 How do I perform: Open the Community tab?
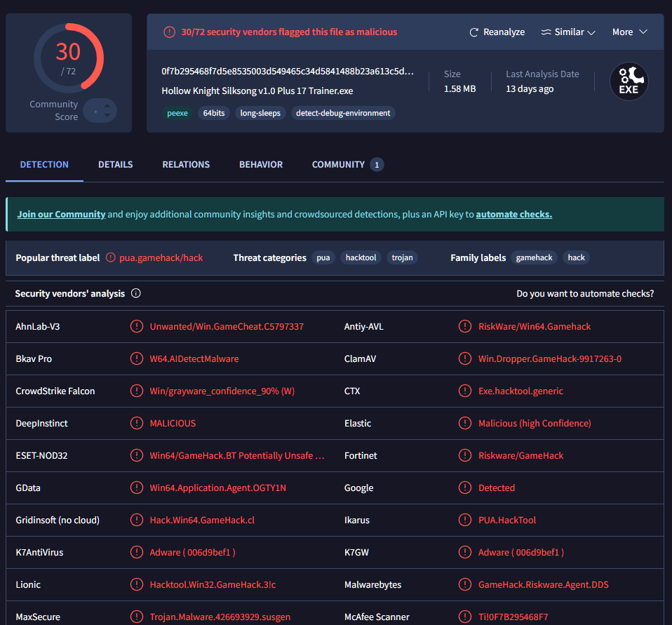tap(347, 165)
